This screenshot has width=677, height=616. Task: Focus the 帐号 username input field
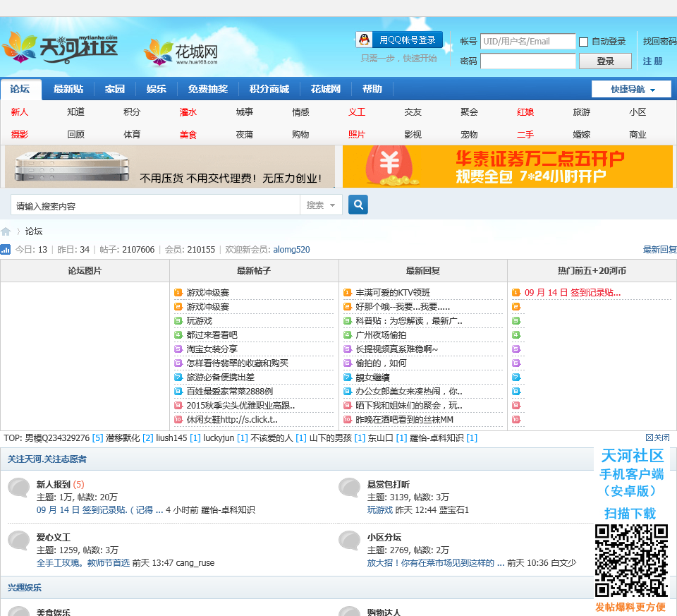528,41
